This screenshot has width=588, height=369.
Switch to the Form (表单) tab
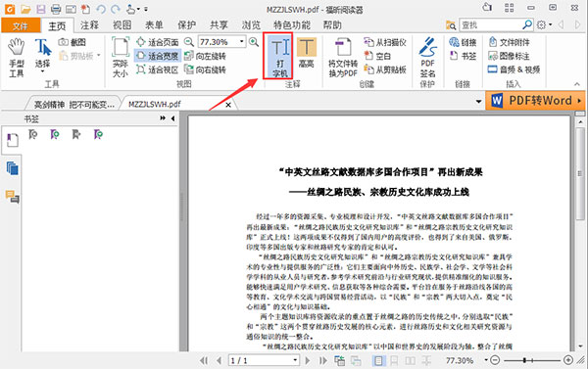[x=155, y=25]
